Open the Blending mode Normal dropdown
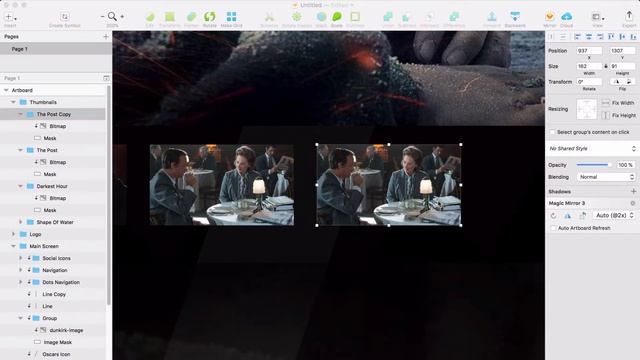Viewport: 640px width, 360px height. pos(606,177)
